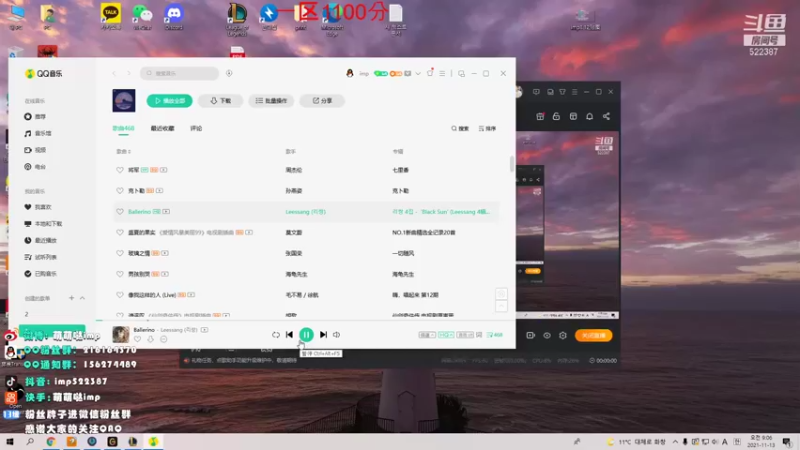Viewport: 800px width, 450px height.
Task: Open the sound effects dropdown
Action: click(x=465, y=335)
